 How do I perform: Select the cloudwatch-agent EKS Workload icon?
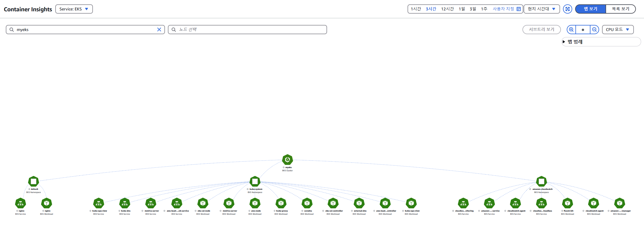[x=594, y=203]
